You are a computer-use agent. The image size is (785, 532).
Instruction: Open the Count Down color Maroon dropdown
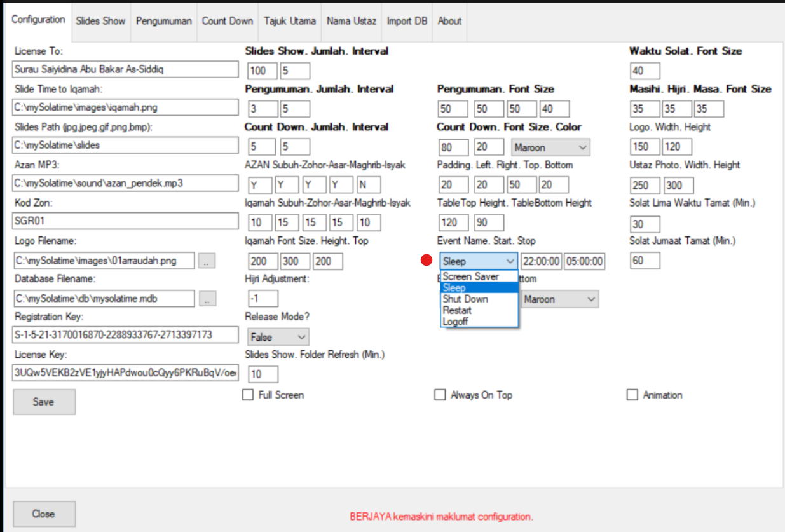coord(551,147)
